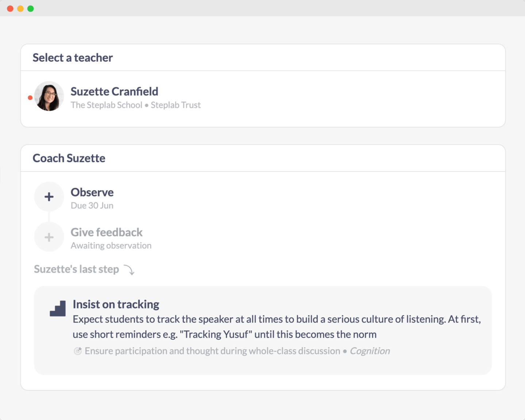This screenshot has height=420, width=525.
Task: Click The Steplab School • Steplab Trust subtitle
Action: 136,105
